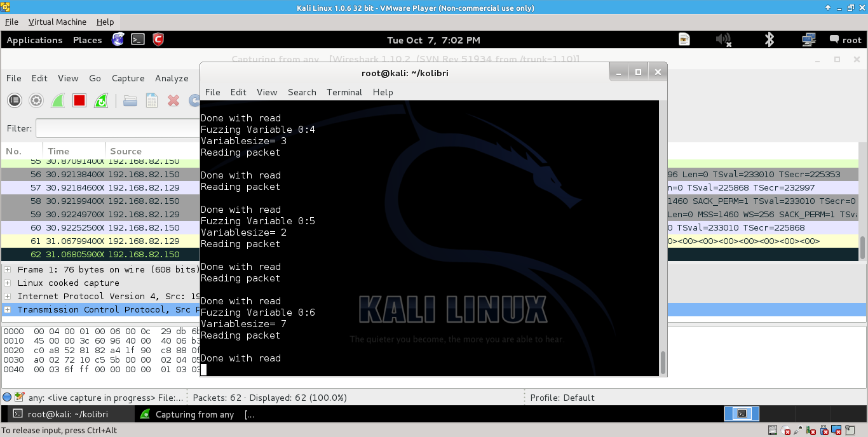
Task: Open the Wireshark Capture menu
Action: click(128, 78)
